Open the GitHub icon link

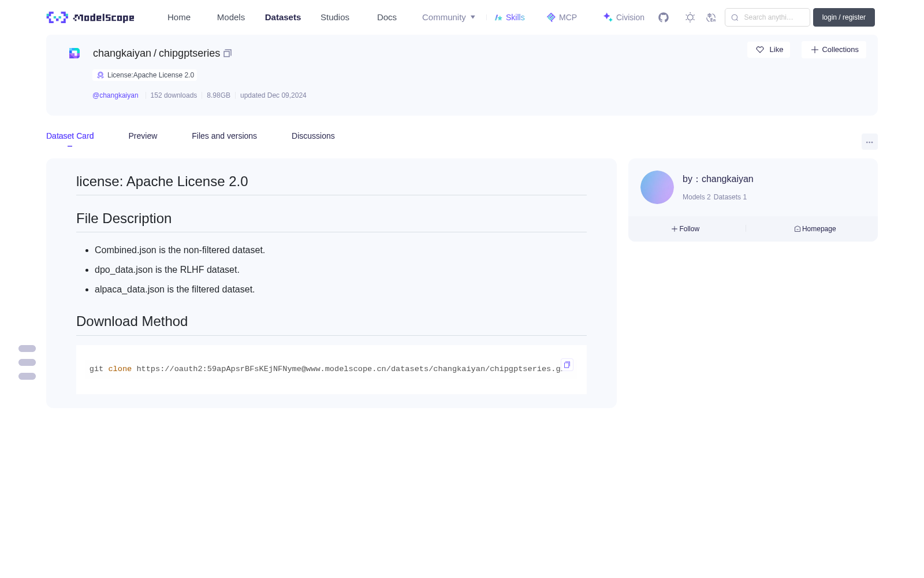664,17
